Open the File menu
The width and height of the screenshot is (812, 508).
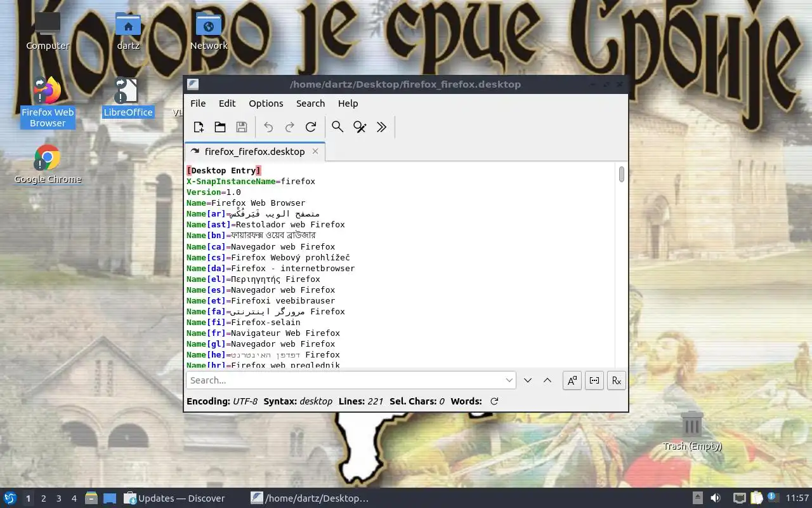198,104
